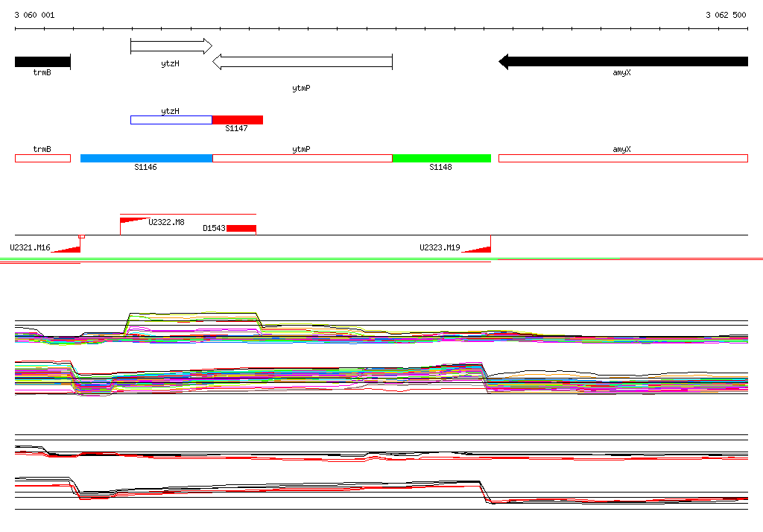
Task: Click the amyX label above the red-outlined box
Action: [622, 150]
